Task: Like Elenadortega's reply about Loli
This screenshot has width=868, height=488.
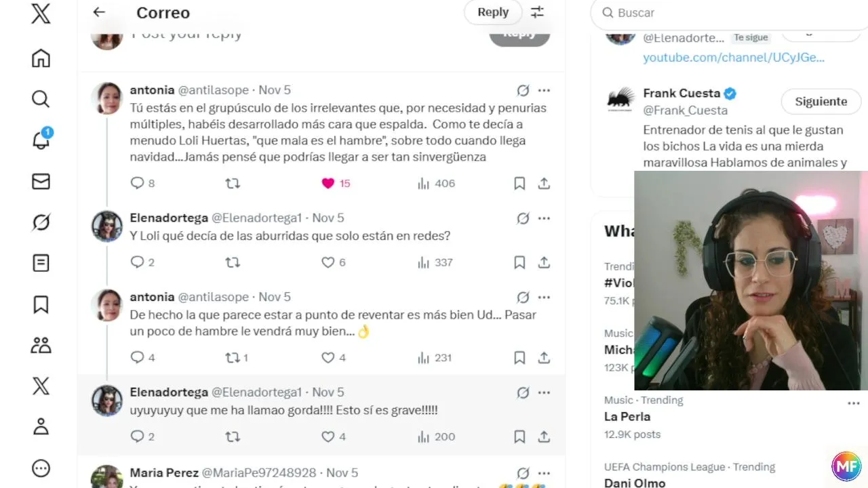Action: coord(328,262)
